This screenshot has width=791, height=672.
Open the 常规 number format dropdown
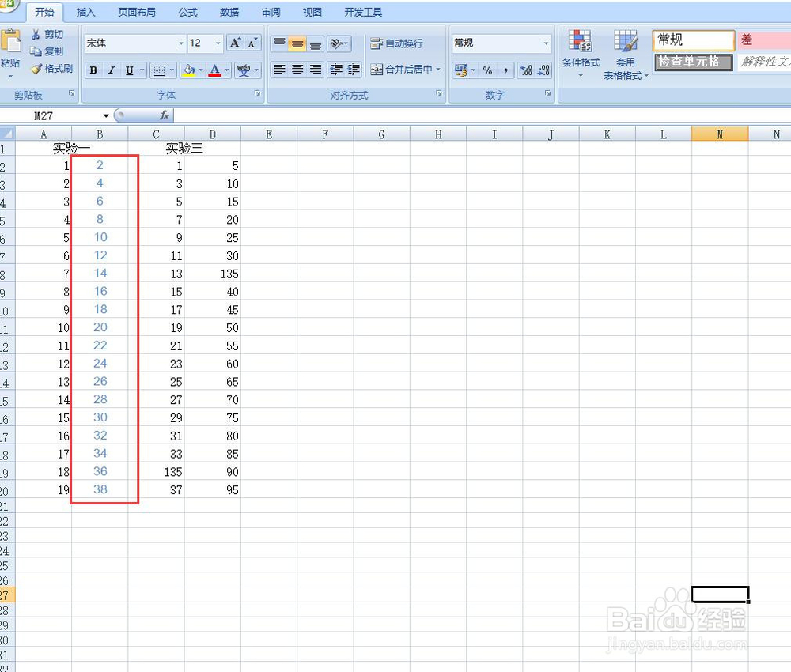click(x=546, y=43)
